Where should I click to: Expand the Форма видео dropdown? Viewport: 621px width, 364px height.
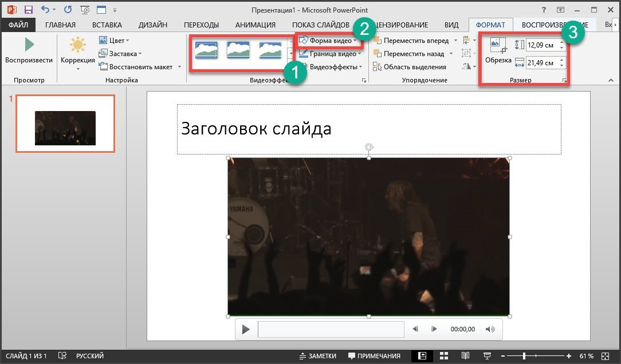pos(331,41)
